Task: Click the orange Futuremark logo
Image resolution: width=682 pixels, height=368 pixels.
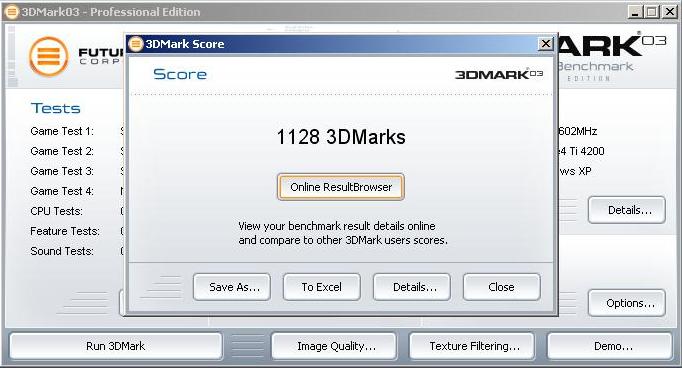Action: [x=49, y=56]
